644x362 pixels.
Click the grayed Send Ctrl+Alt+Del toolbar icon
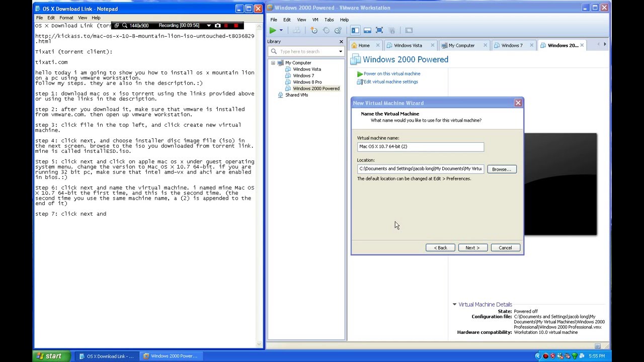tap(296, 31)
